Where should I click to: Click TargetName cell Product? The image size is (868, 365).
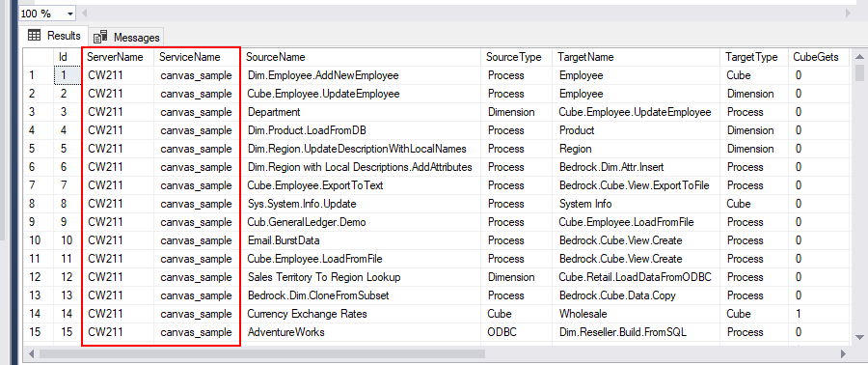click(x=637, y=130)
